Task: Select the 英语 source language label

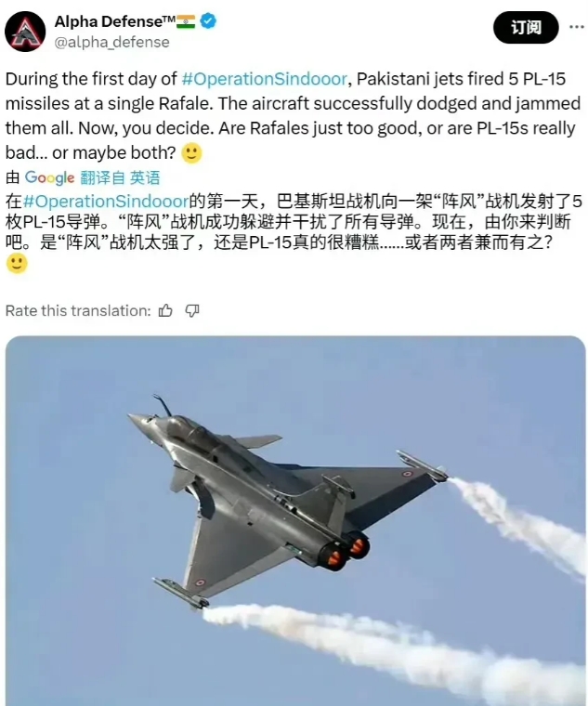Action: [145, 177]
